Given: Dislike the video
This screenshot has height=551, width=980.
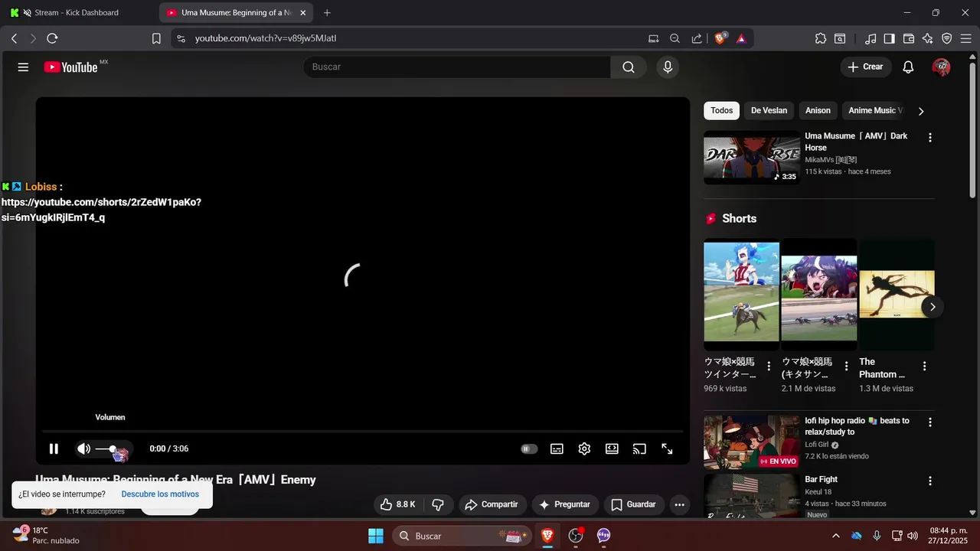Looking at the screenshot, I should (438, 504).
